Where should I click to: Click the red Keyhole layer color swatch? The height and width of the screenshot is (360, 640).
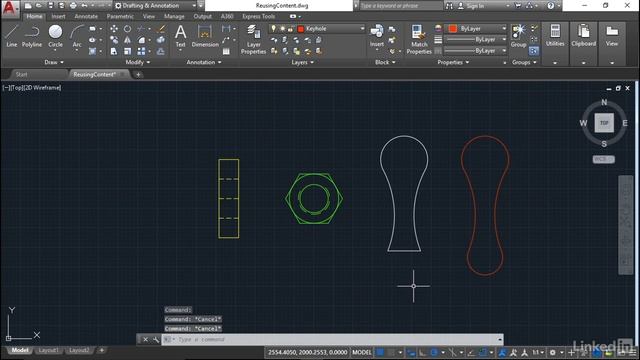301,29
